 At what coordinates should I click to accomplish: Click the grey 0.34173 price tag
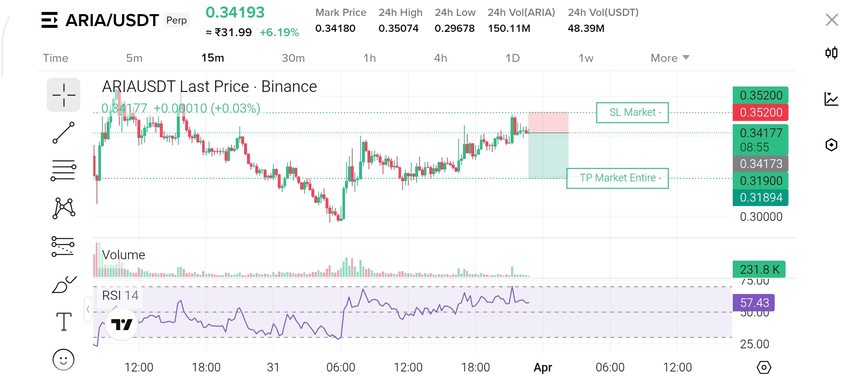(x=761, y=164)
